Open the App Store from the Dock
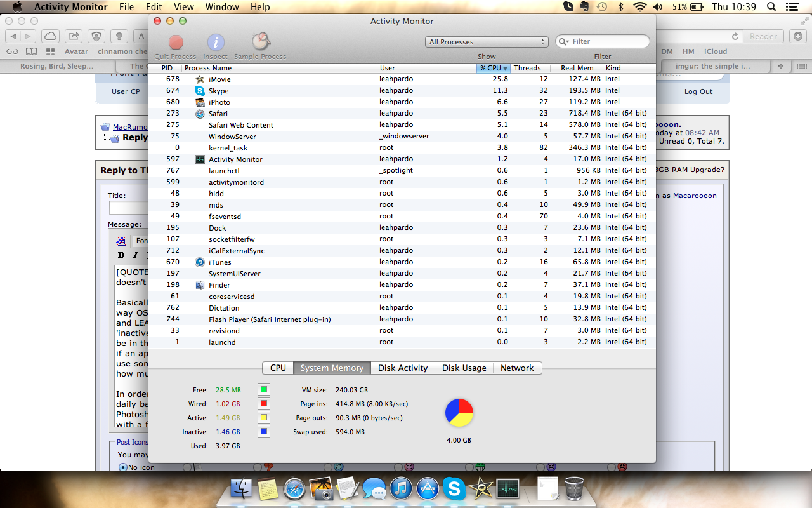The image size is (812, 508). coord(428,488)
